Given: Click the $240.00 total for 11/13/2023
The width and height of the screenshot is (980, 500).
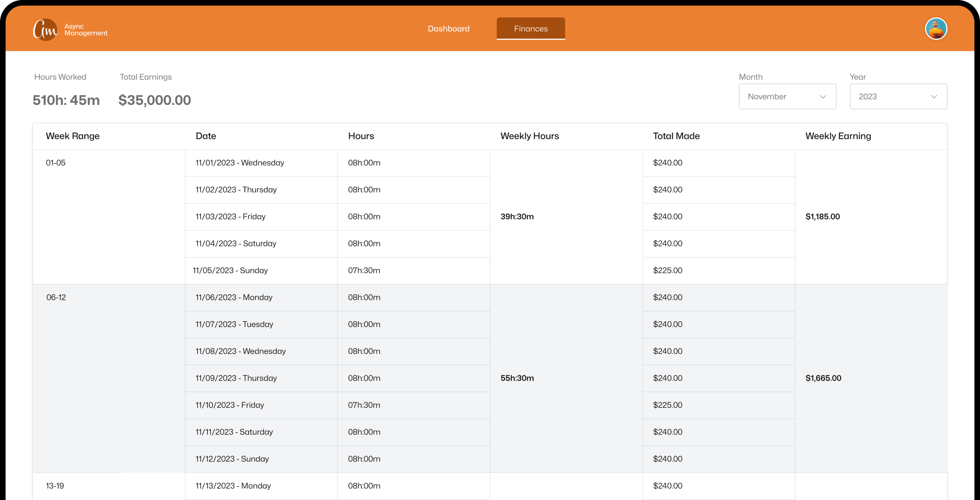Looking at the screenshot, I should 668,486.
